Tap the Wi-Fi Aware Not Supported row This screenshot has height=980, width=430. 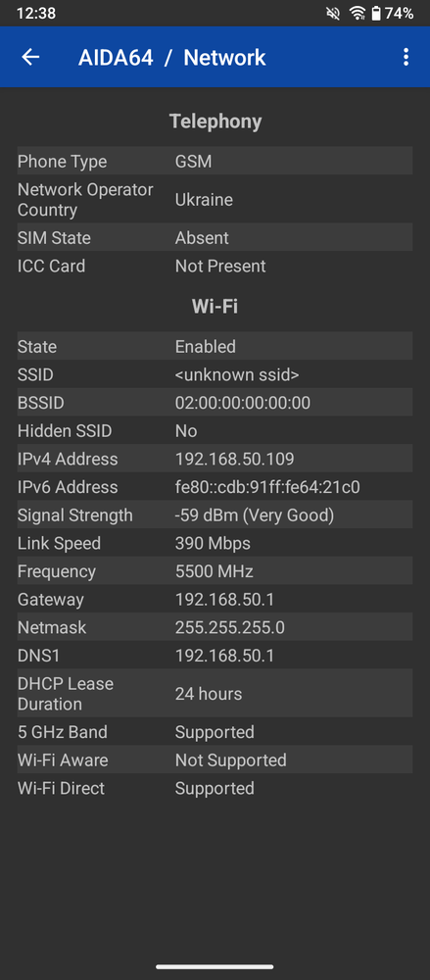click(x=215, y=759)
